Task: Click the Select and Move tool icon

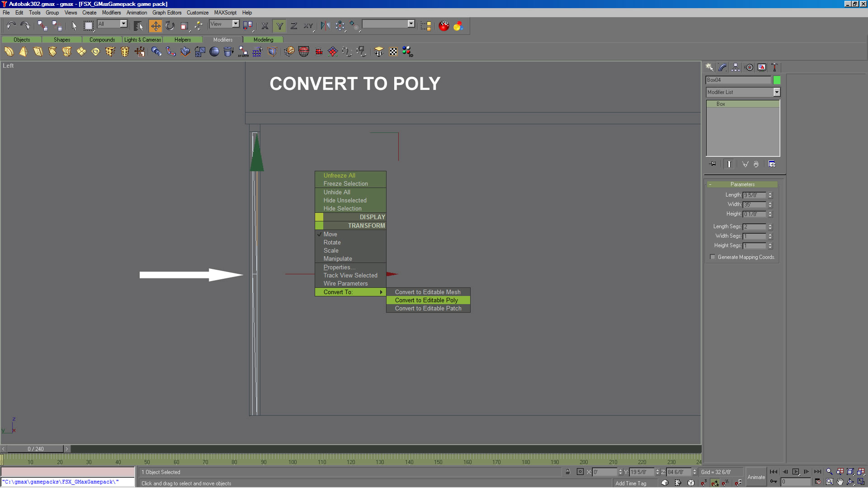Action: 155,26
